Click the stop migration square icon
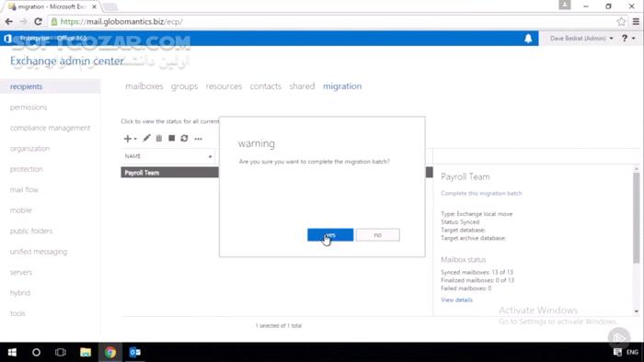 tap(172, 138)
